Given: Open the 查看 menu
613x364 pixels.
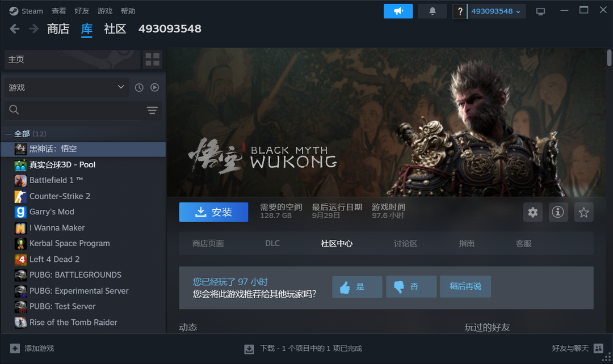Looking at the screenshot, I should click(x=58, y=11).
